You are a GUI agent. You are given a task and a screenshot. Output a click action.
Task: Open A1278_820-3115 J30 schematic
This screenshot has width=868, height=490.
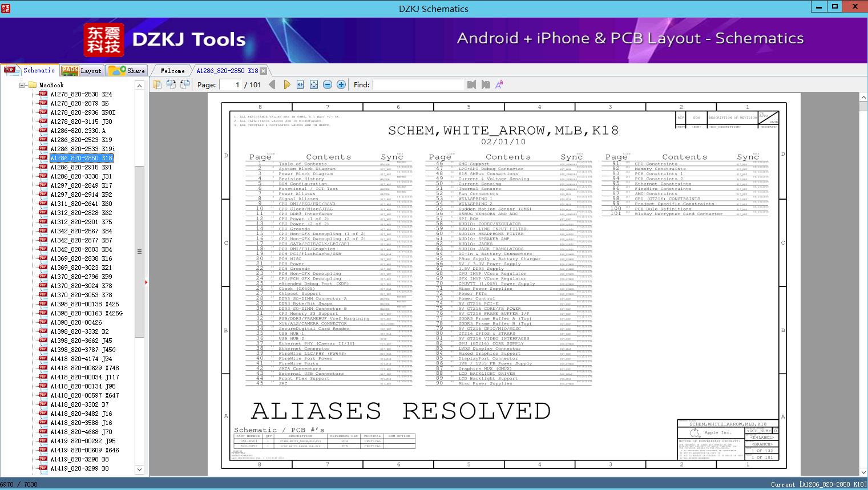tap(81, 122)
